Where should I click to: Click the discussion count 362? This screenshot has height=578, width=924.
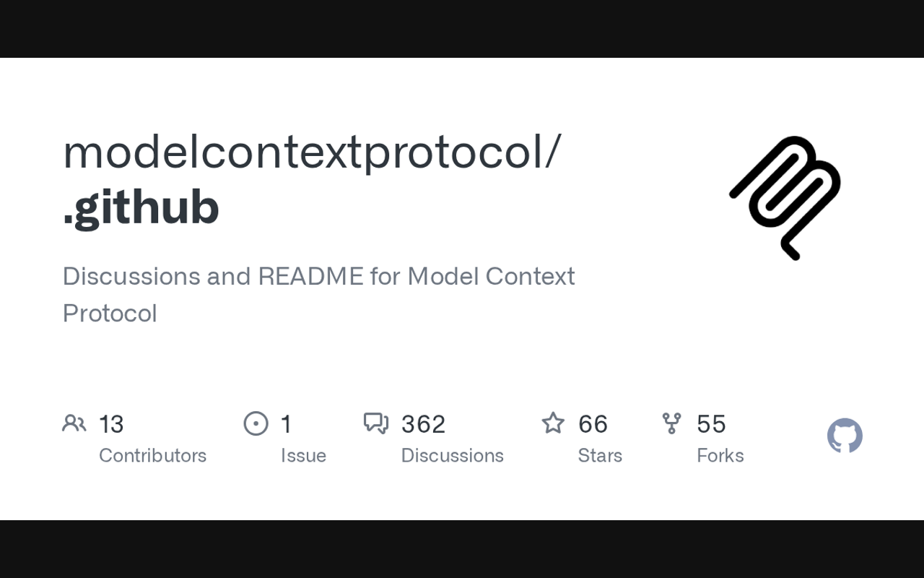pos(423,424)
